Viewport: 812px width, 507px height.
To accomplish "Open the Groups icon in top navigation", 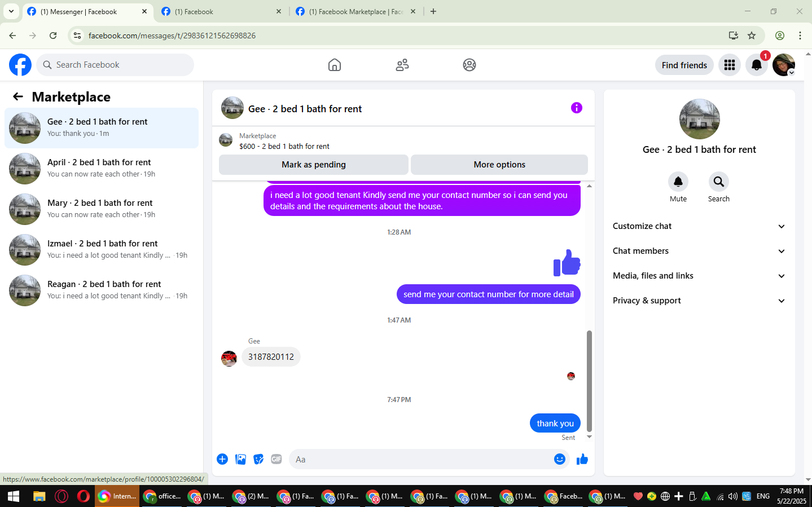I will click(469, 65).
